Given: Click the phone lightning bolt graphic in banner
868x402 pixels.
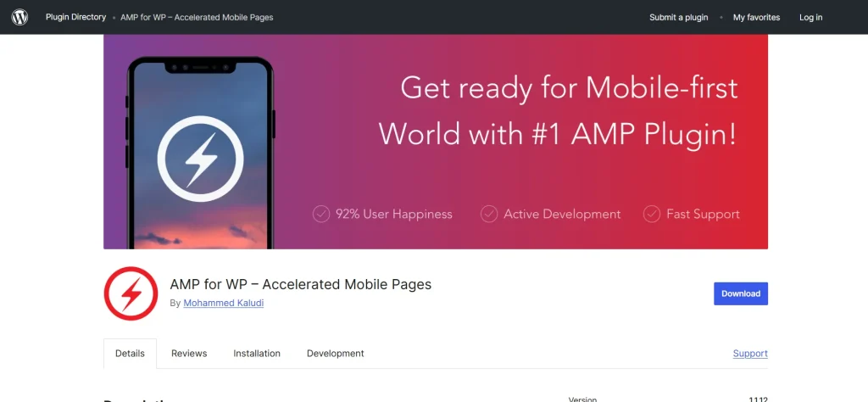Looking at the screenshot, I should [x=200, y=159].
